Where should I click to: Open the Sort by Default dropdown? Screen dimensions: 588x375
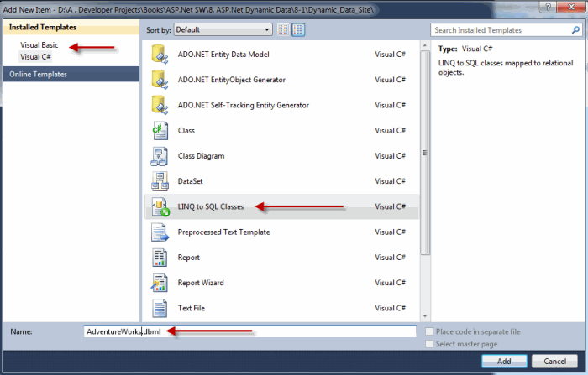click(223, 30)
